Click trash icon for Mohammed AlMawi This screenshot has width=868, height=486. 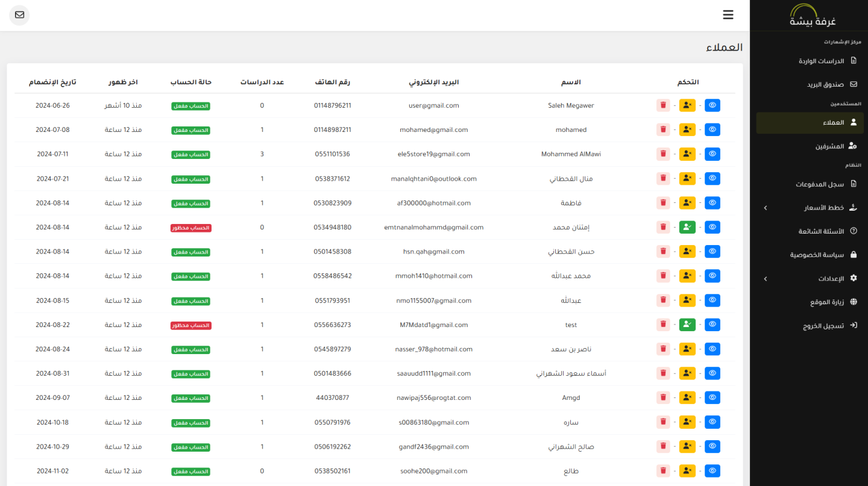click(x=663, y=154)
